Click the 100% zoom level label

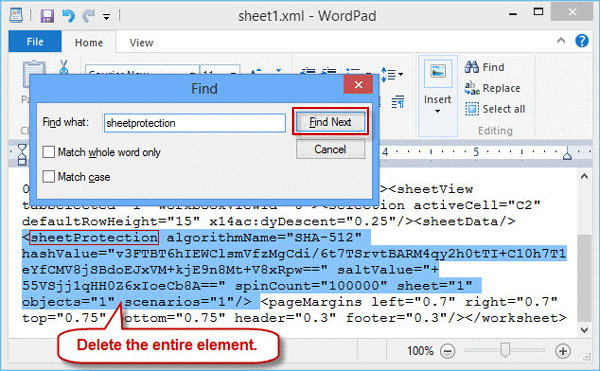[x=420, y=351]
